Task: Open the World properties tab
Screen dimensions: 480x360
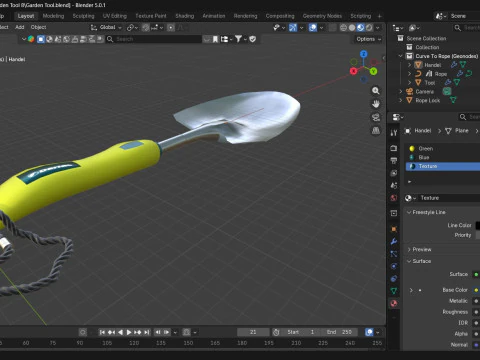Action: click(394, 198)
